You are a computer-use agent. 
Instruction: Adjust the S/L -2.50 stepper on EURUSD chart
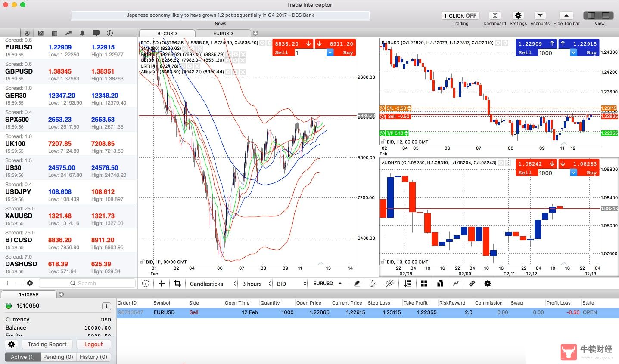point(409,108)
